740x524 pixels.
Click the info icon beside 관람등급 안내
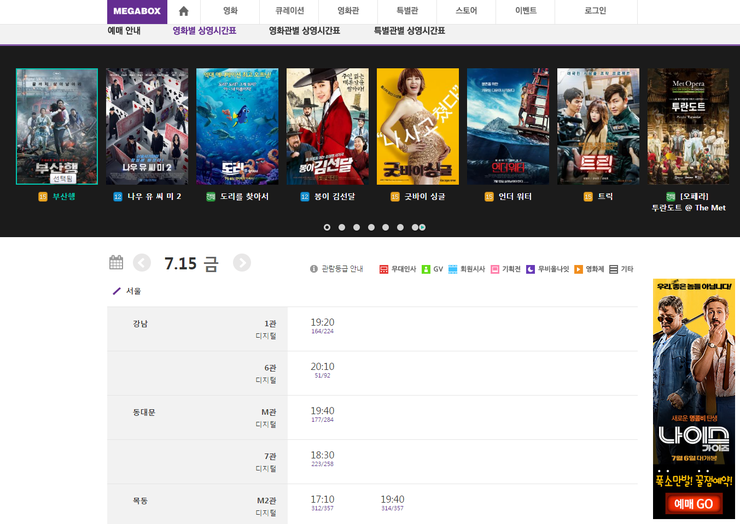coord(313,269)
